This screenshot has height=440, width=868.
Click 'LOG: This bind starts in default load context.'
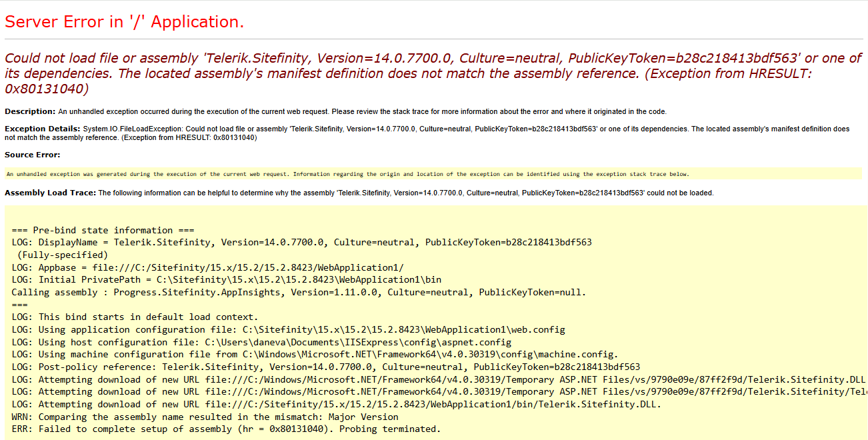135,317
